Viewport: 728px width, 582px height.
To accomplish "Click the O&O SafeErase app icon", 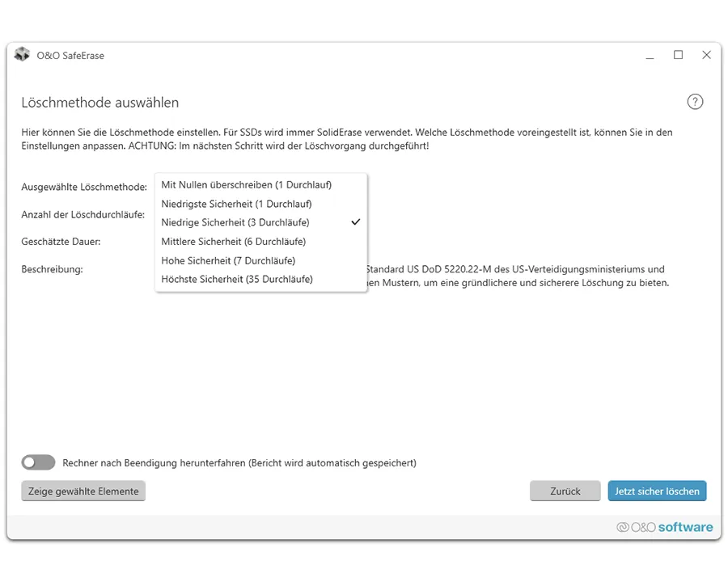I will coord(22,55).
